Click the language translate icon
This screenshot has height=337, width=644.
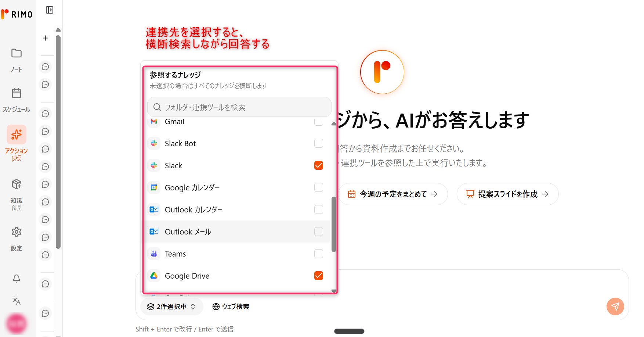coord(17,301)
